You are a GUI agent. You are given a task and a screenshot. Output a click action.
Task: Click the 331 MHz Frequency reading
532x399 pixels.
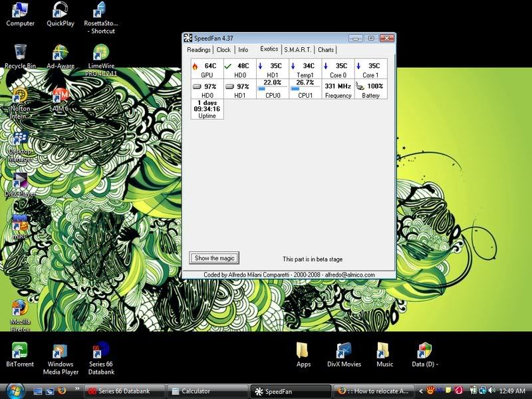point(338,89)
